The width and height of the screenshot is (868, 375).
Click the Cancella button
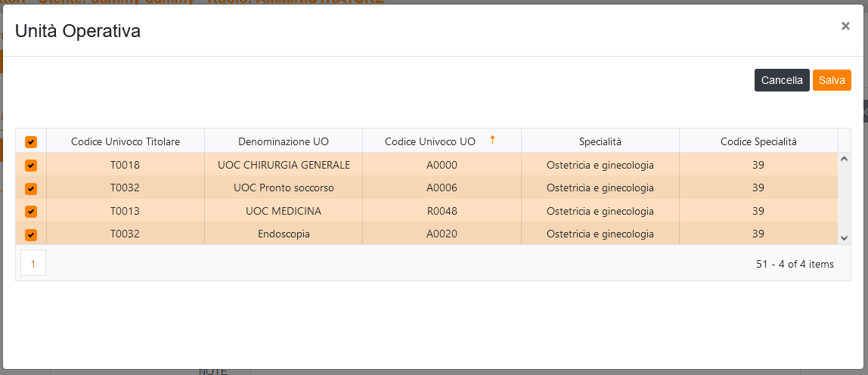(x=782, y=80)
